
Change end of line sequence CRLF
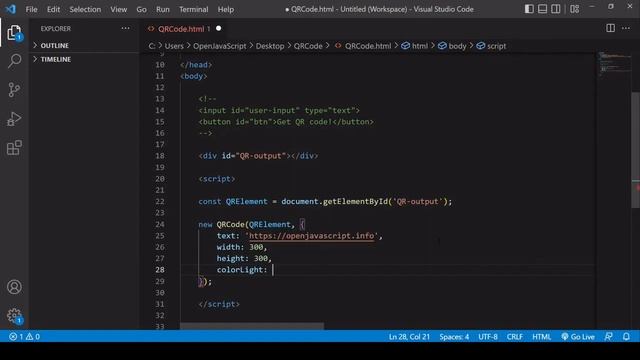coord(515,337)
